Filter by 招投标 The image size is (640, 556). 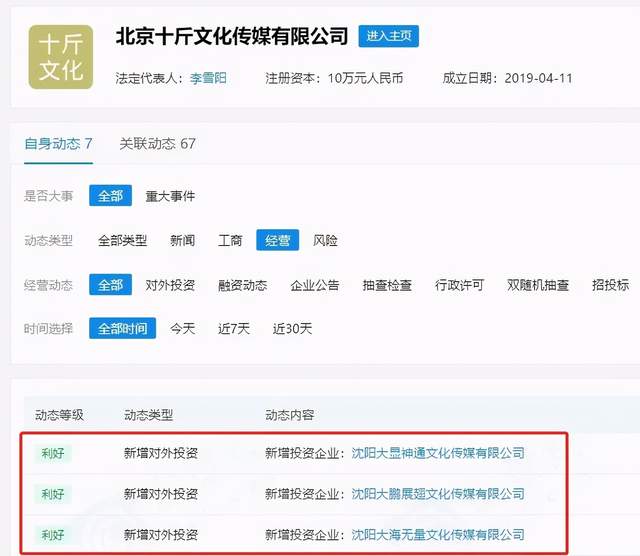[611, 285]
